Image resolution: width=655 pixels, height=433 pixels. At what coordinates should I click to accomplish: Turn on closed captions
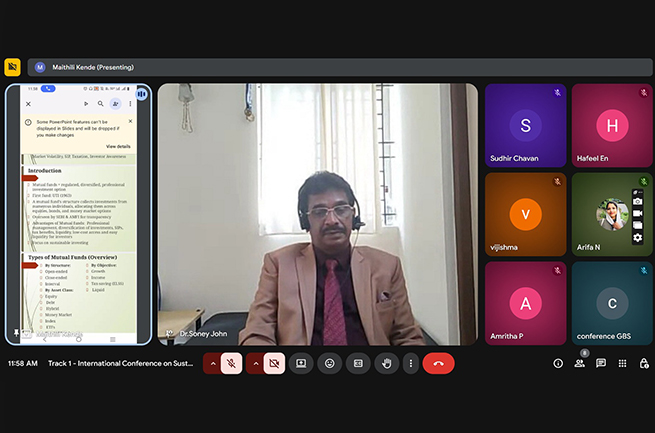(x=358, y=364)
